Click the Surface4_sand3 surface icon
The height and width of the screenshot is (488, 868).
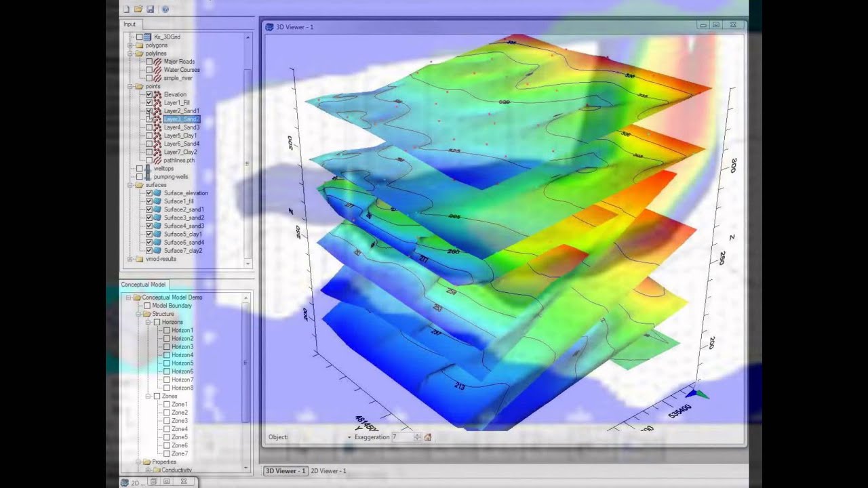[x=157, y=226]
